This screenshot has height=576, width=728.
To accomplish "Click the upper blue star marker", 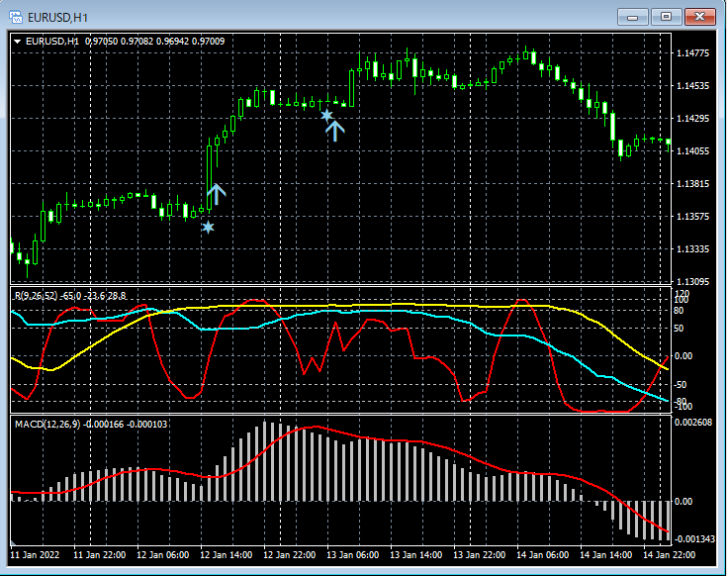I will 326,116.
